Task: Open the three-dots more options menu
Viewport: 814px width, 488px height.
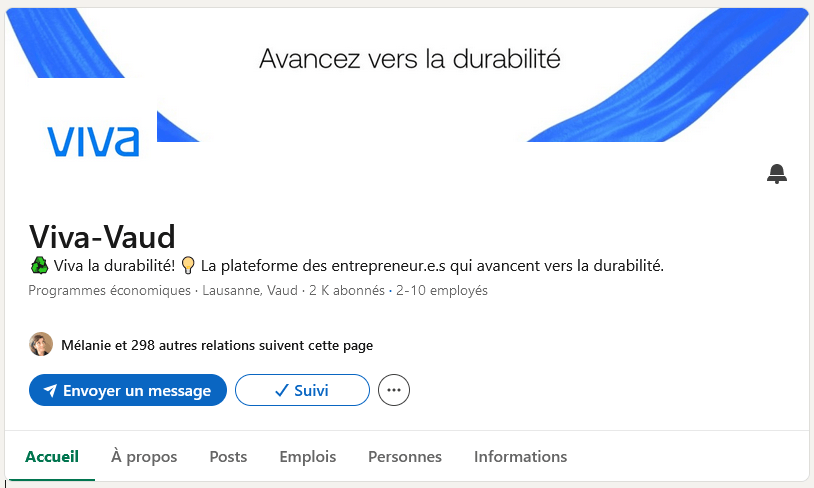Action: [394, 391]
